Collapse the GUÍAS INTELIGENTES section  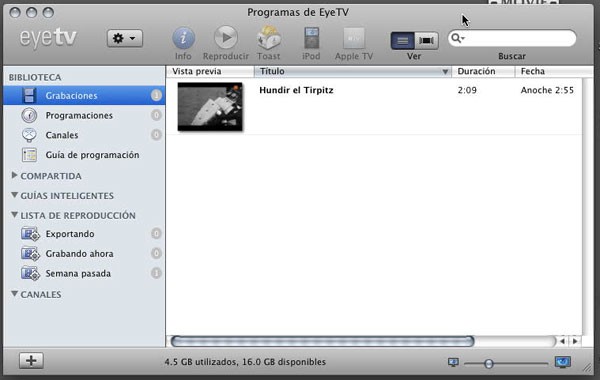tap(14, 195)
